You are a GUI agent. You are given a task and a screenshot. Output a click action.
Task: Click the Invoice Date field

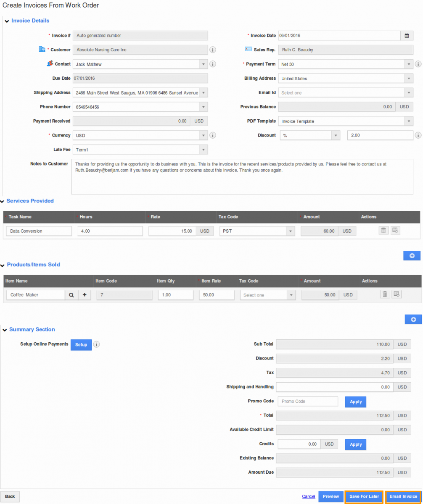339,36
